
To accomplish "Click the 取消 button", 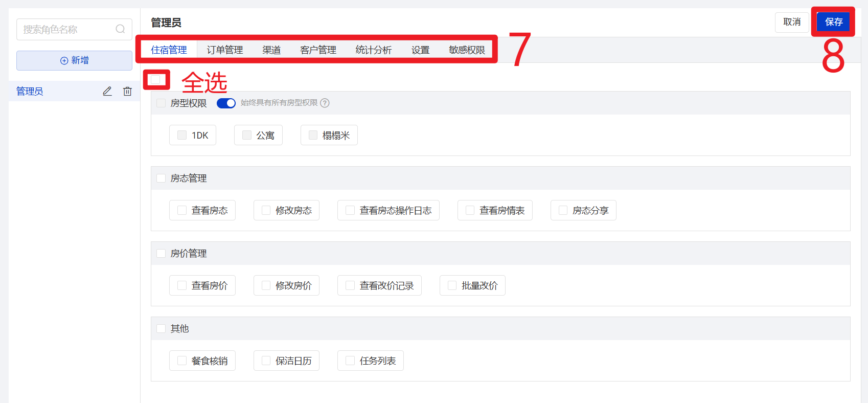I will [x=792, y=22].
